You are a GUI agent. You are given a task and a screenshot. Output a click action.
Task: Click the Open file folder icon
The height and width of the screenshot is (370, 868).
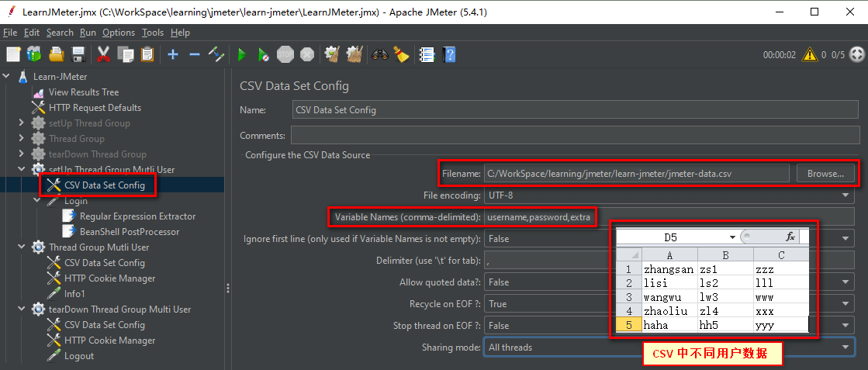point(57,54)
